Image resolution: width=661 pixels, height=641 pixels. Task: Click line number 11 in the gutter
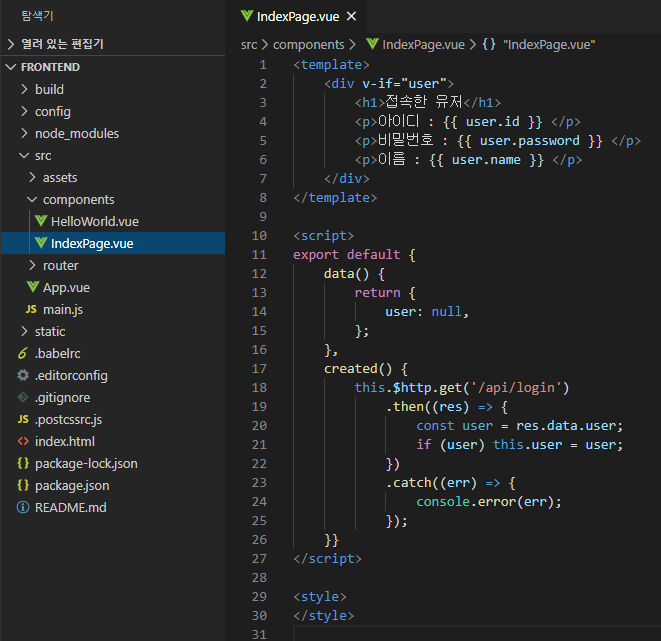(x=259, y=255)
